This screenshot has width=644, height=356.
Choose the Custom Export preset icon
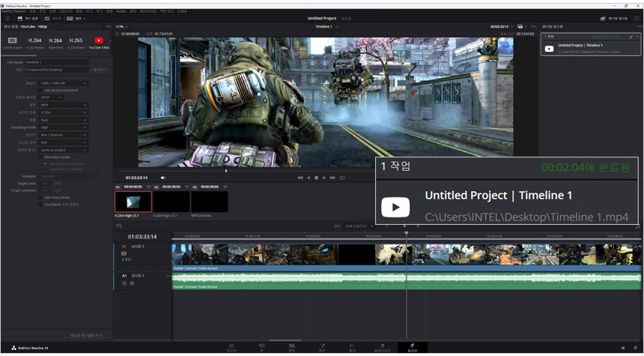[13, 42]
